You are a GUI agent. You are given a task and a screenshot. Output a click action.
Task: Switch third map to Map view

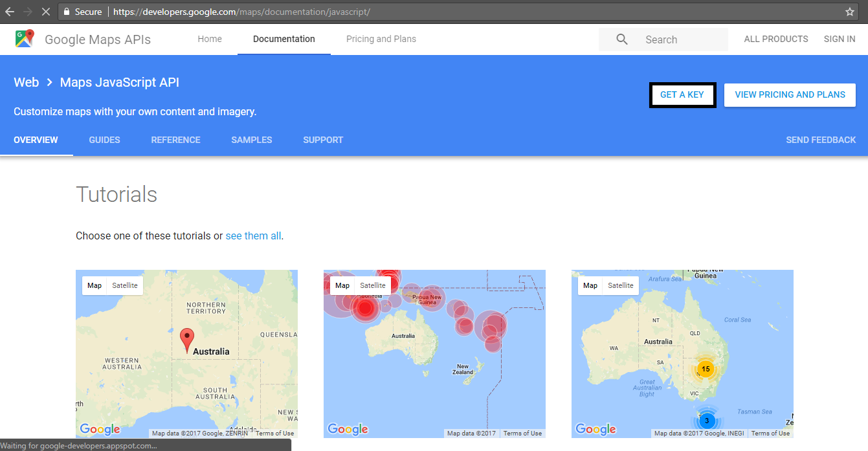pos(590,285)
